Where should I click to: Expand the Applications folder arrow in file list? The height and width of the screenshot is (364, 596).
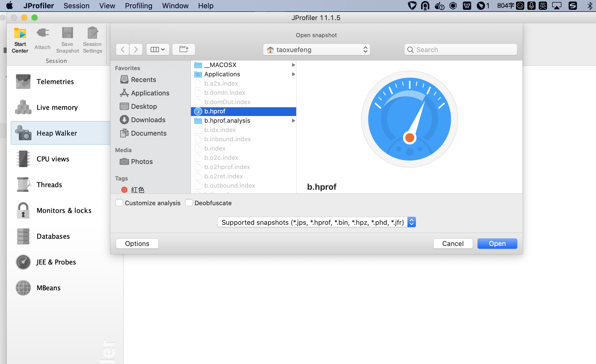[293, 74]
